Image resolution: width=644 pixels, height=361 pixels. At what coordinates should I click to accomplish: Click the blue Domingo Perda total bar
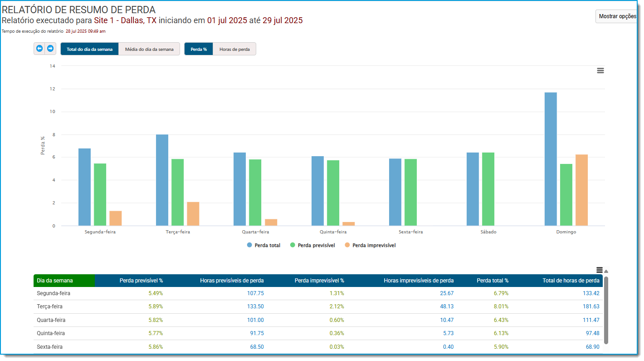[x=551, y=159]
